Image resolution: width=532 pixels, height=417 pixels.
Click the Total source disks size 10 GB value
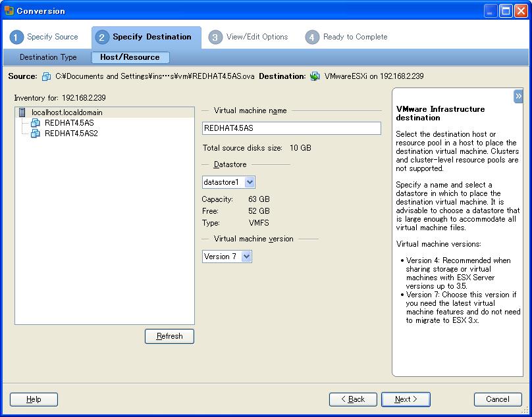(x=300, y=148)
